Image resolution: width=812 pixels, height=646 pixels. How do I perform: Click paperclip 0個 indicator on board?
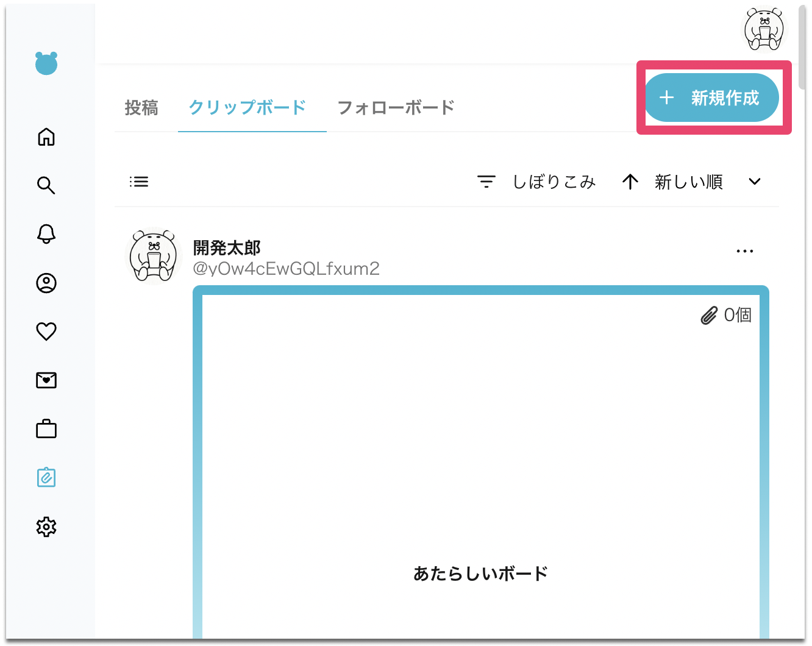pos(726,315)
